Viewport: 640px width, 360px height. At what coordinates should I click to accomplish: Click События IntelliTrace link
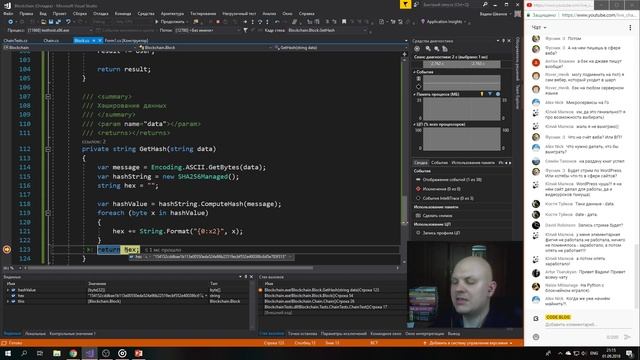(448, 198)
